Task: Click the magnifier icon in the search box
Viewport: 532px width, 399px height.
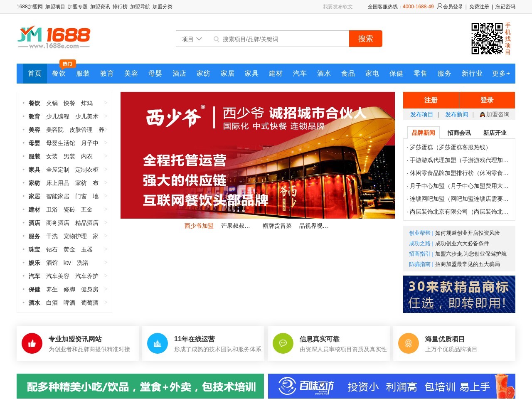Action: point(217,39)
